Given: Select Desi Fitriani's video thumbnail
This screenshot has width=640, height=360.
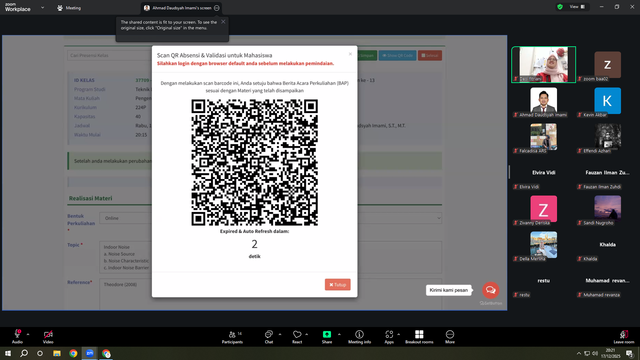Looking at the screenshot, I should [x=543, y=64].
